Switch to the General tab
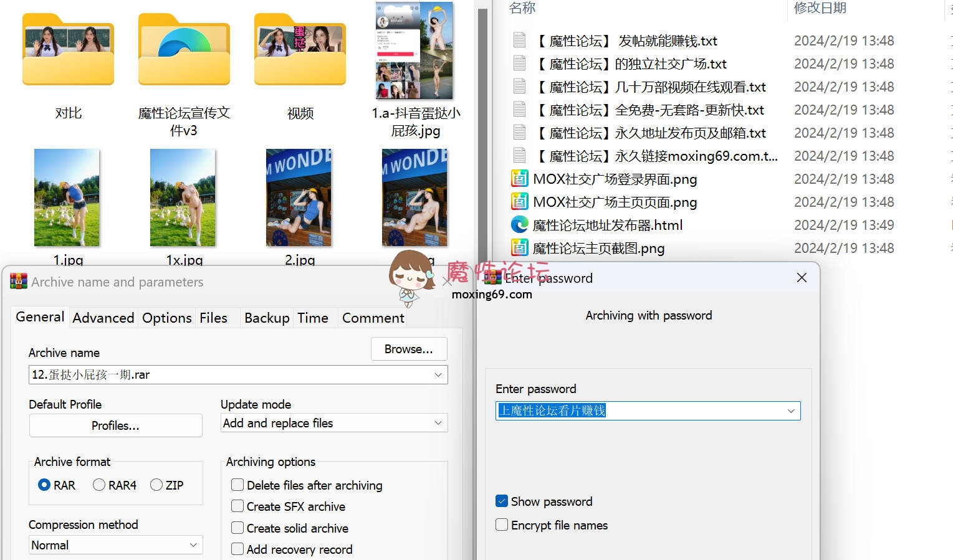The width and height of the screenshot is (953, 560). coord(40,316)
